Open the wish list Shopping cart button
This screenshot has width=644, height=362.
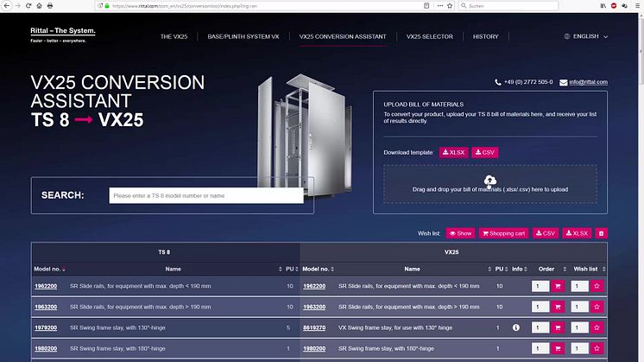pos(503,233)
